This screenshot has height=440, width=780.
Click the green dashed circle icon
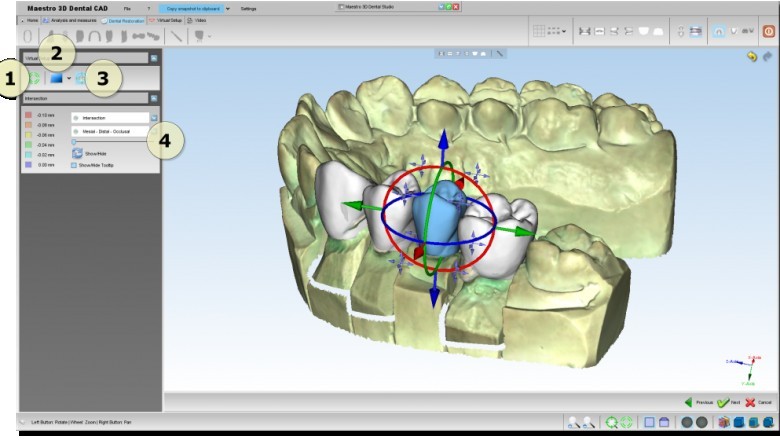626,423
